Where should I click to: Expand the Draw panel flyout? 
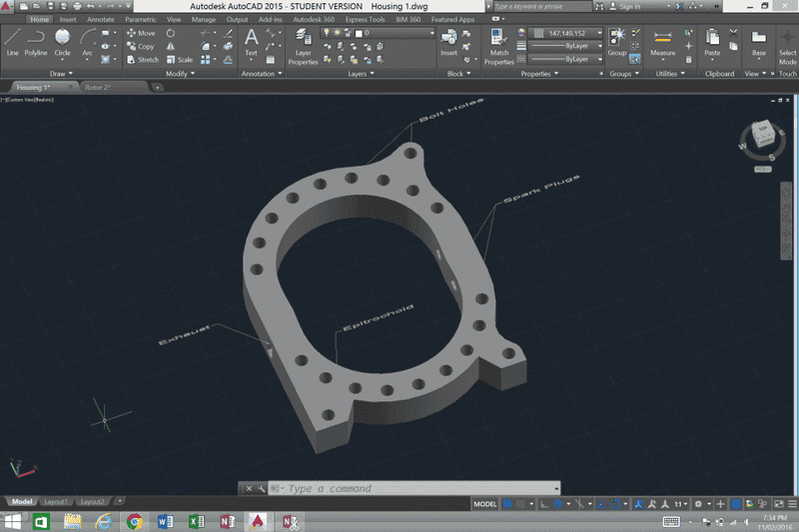(62, 73)
